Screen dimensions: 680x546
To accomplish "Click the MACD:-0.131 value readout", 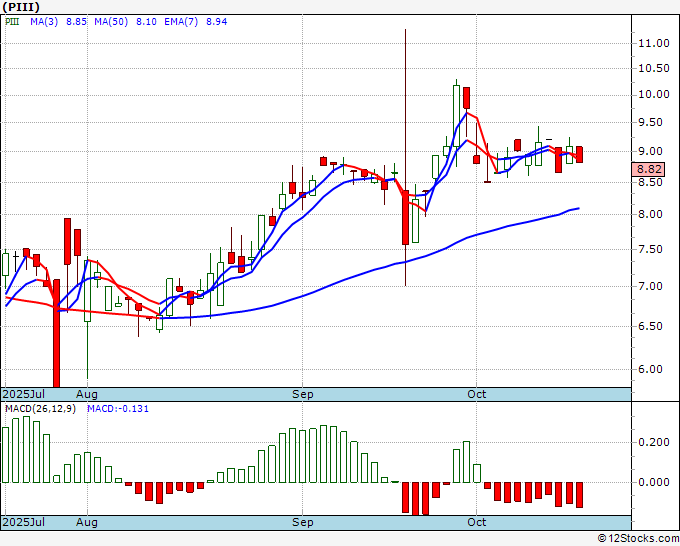I will [x=118, y=409].
